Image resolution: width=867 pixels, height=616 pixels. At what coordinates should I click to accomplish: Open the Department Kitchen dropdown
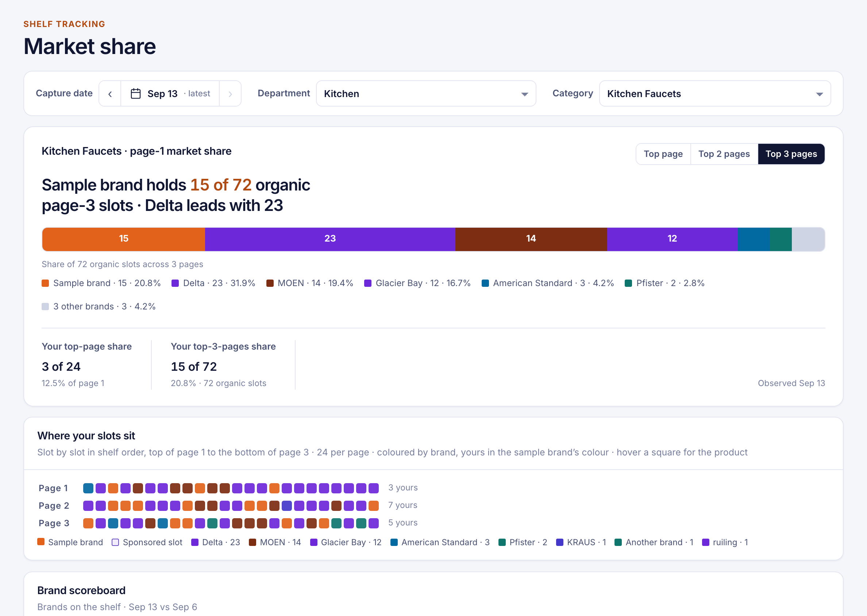point(426,94)
